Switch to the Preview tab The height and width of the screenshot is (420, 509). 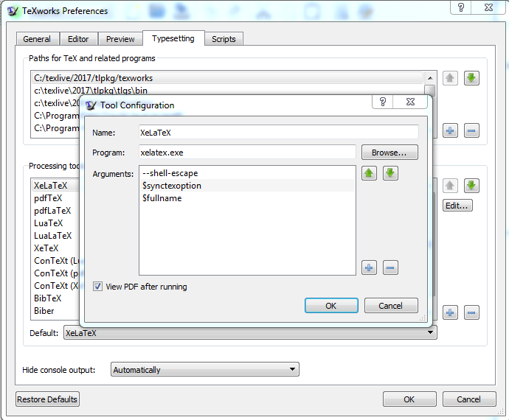click(120, 39)
